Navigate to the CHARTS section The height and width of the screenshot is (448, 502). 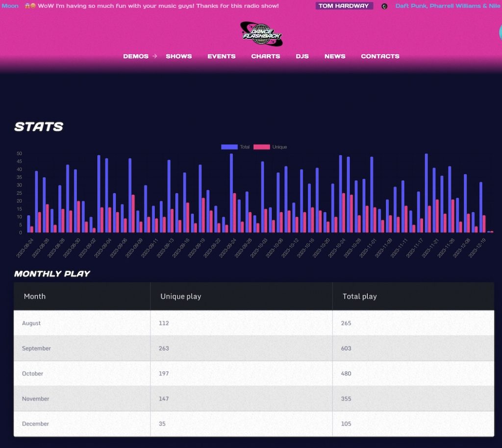coord(266,56)
